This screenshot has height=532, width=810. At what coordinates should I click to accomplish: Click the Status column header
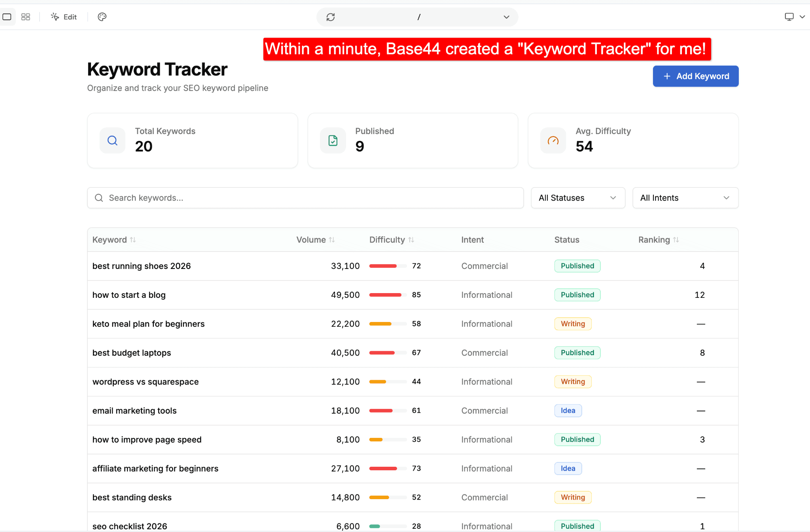coord(566,240)
